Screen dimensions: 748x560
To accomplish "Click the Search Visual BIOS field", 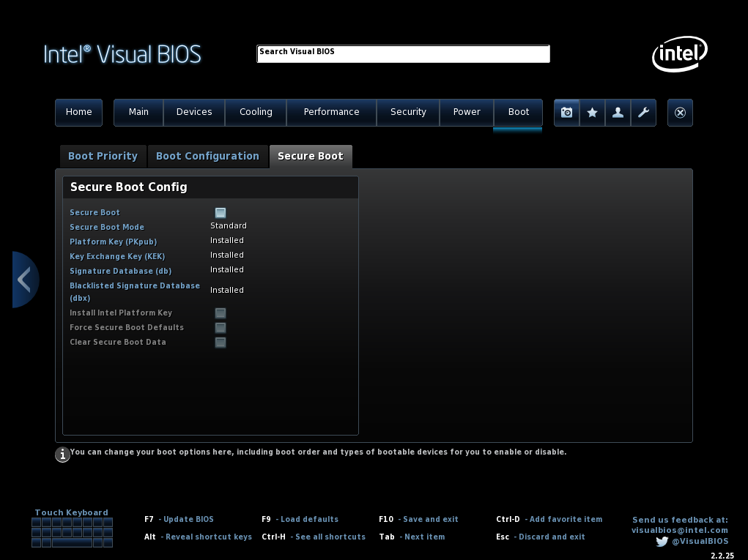I will (x=403, y=54).
